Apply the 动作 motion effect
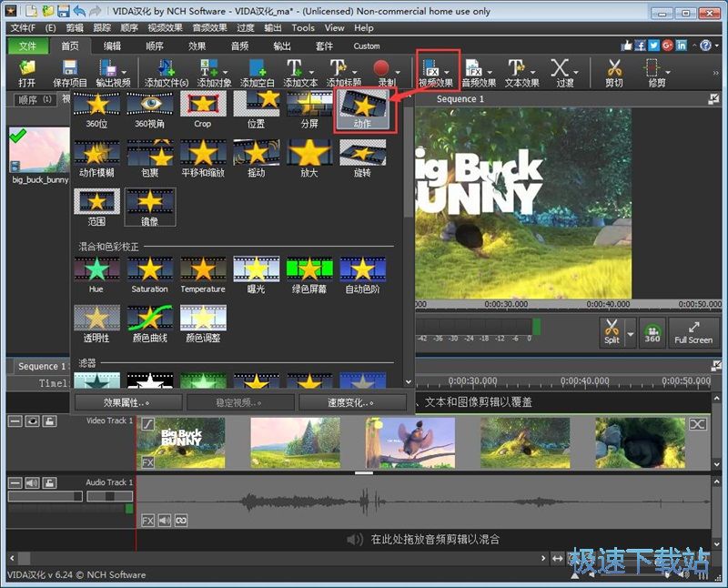The width and height of the screenshot is (728, 588). pyautogui.click(x=363, y=110)
